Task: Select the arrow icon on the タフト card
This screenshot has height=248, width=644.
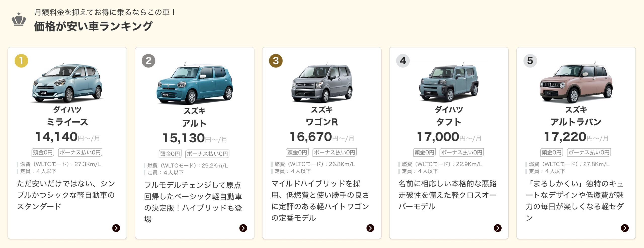Action: tap(498, 228)
